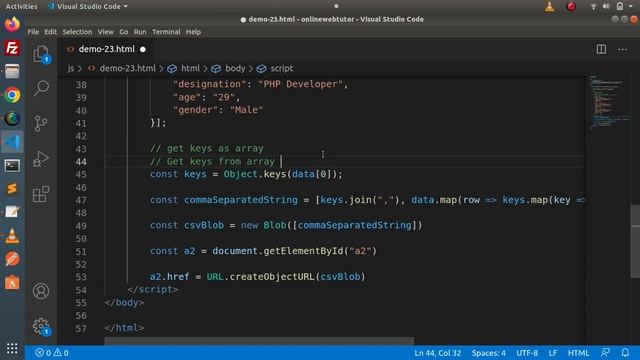The width and height of the screenshot is (640, 360).
Task: Open Ubuntu Software from the dock
Action: click(x=12, y=282)
